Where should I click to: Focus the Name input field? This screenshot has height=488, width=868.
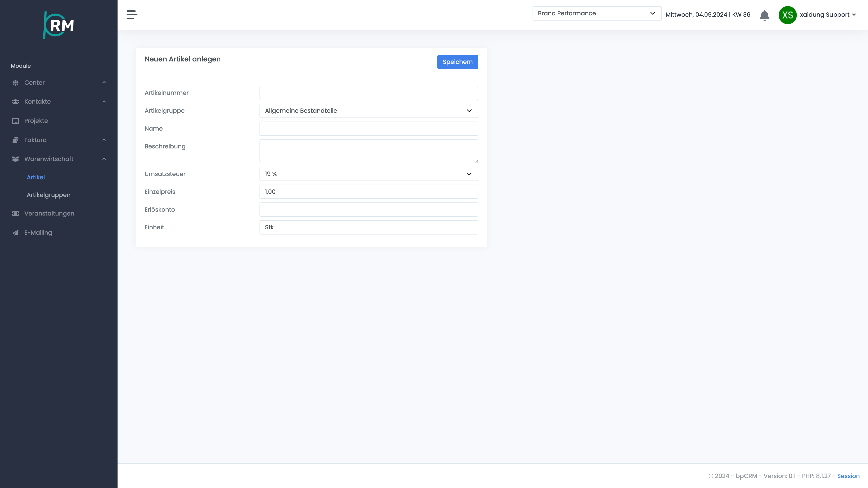(369, 129)
